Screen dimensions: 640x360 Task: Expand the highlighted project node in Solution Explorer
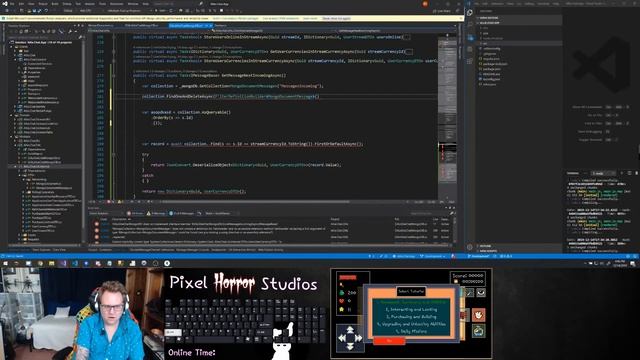pos(16,167)
